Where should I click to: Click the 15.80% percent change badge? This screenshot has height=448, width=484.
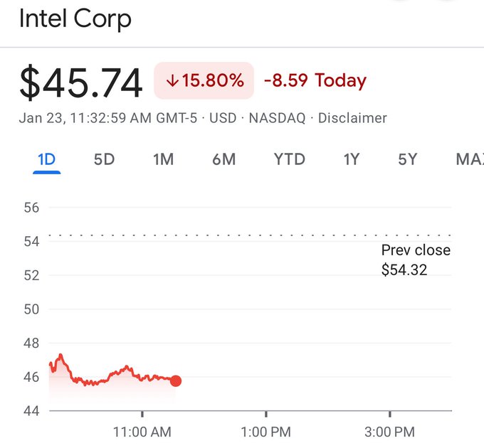click(x=204, y=80)
